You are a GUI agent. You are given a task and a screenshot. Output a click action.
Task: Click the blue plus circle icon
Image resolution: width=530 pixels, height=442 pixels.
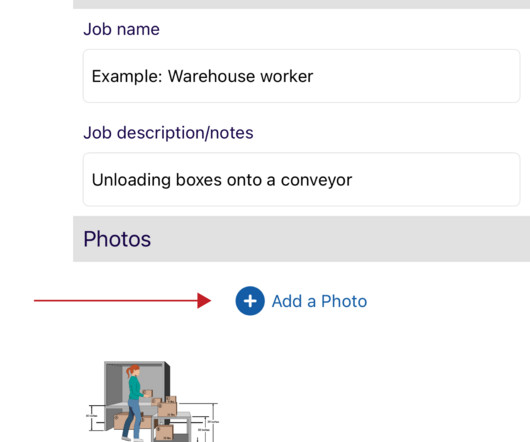pos(250,301)
